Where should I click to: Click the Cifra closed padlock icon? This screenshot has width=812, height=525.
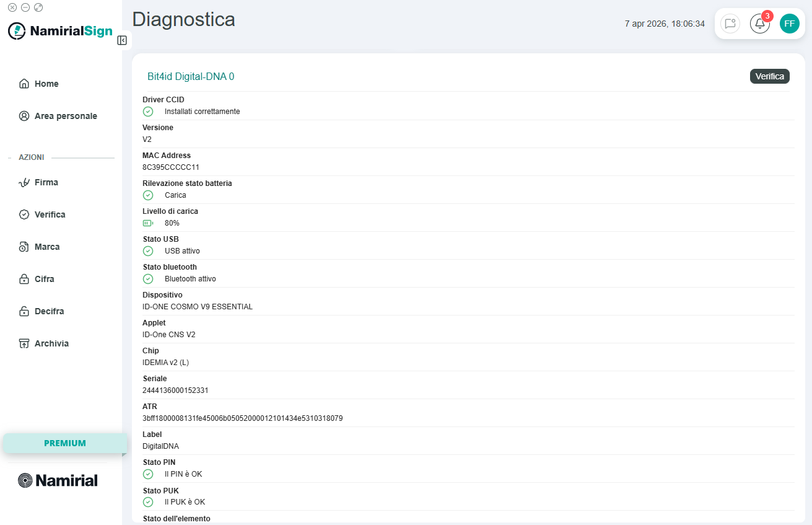point(24,279)
